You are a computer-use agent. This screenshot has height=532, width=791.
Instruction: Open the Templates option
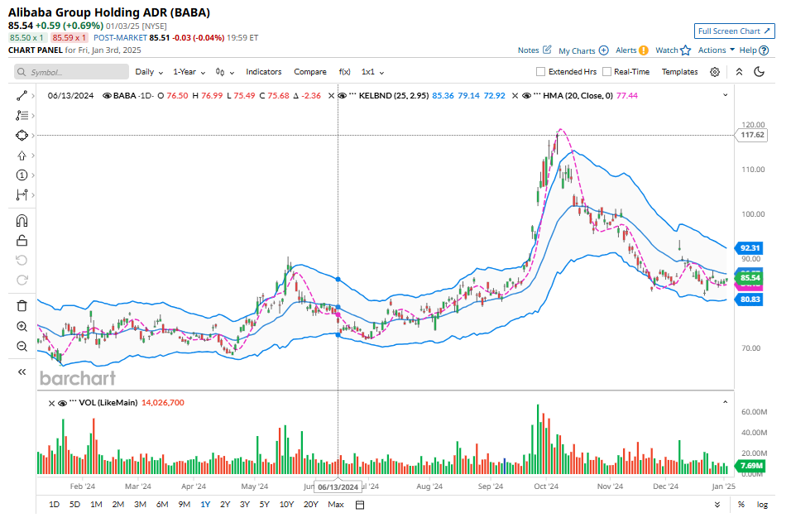point(679,72)
